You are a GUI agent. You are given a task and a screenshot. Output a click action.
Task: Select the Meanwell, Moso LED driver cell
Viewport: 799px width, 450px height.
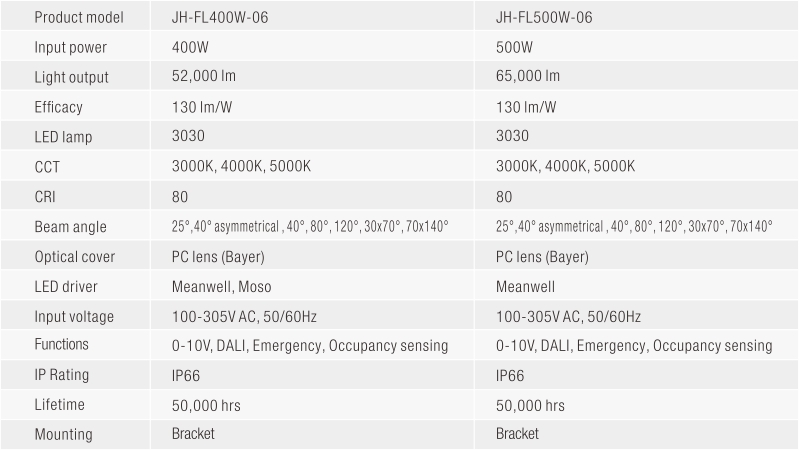(222, 287)
